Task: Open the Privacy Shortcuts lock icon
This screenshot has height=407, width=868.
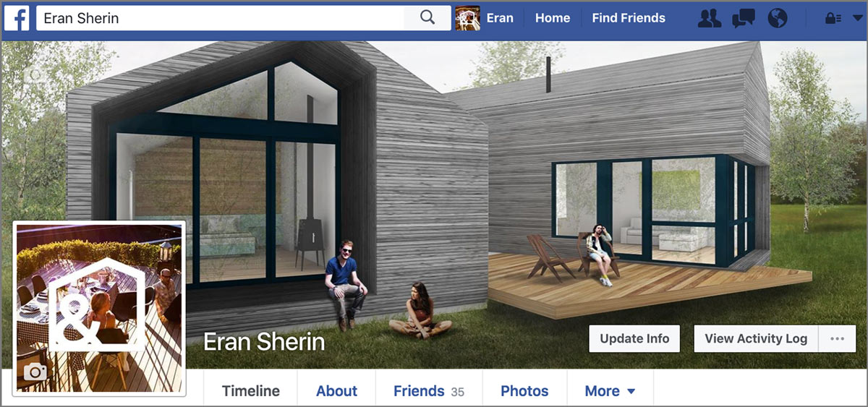Action: click(832, 19)
